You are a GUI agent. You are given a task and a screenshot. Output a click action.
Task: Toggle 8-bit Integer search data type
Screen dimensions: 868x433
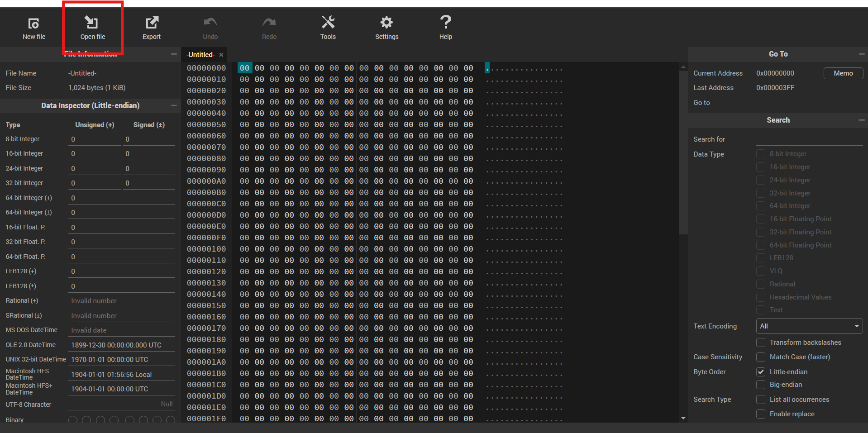pos(761,154)
